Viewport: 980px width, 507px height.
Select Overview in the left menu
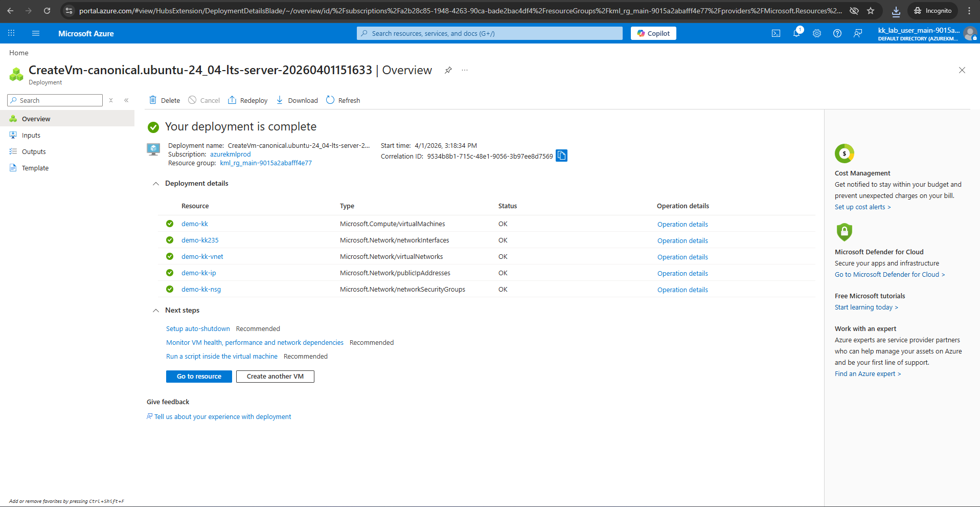[x=67, y=119]
